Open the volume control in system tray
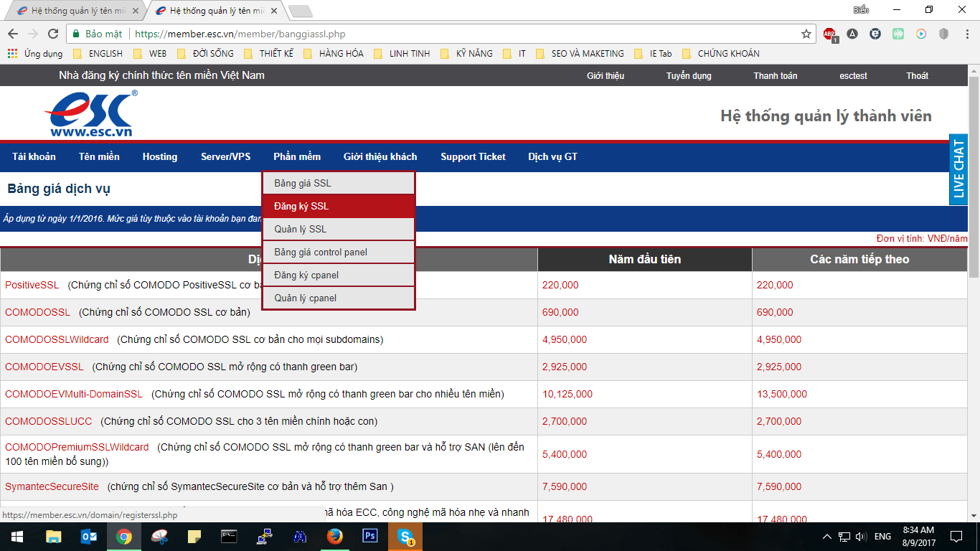980x551 pixels. tap(861, 537)
